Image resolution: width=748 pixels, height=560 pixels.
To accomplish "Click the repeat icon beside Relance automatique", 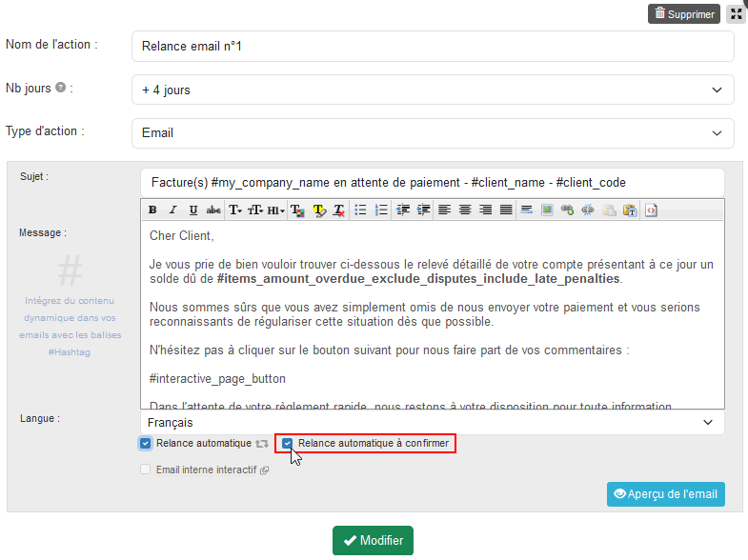I will tap(262, 444).
